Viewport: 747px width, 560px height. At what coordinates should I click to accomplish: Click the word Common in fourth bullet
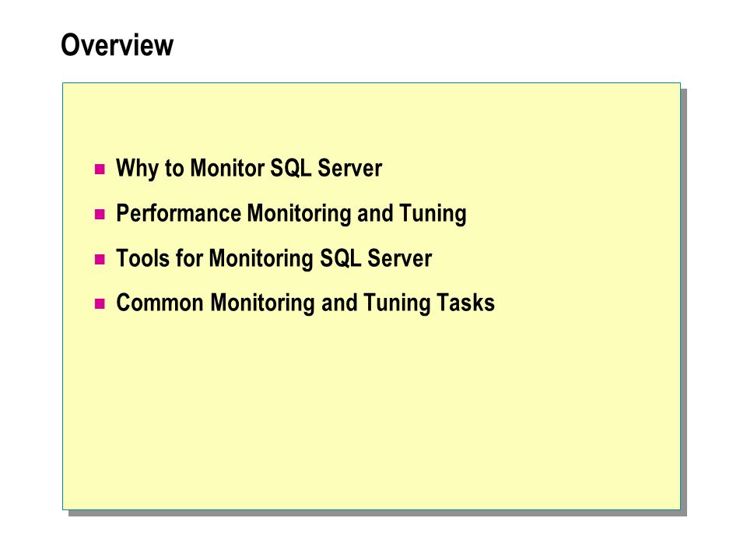pos(160,303)
